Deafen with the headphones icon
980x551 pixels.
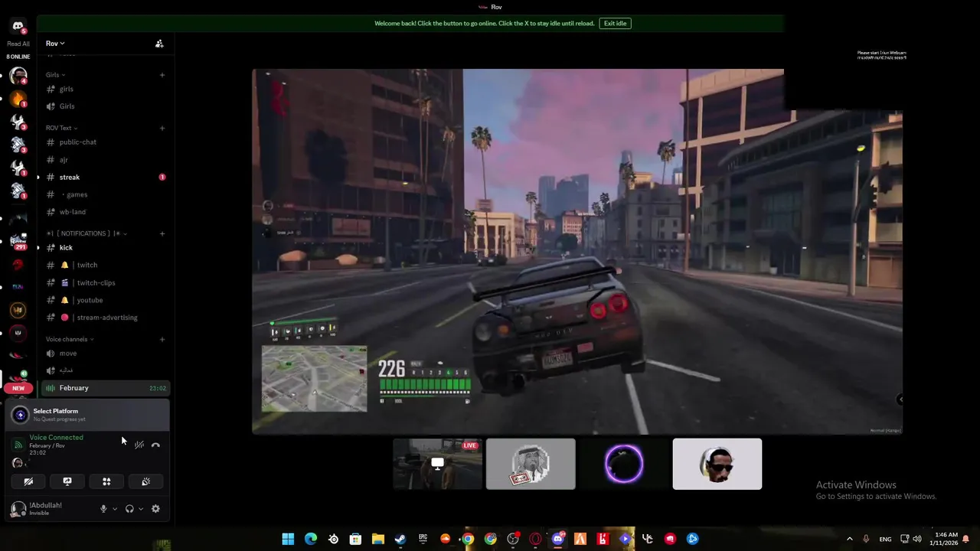pos(129,509)
